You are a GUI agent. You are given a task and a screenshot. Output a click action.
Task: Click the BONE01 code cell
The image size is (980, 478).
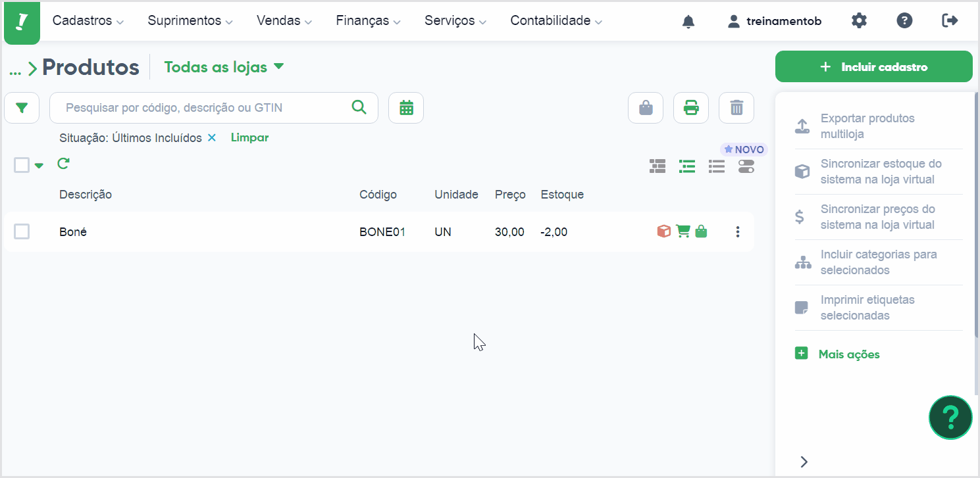tap(382, 232)
